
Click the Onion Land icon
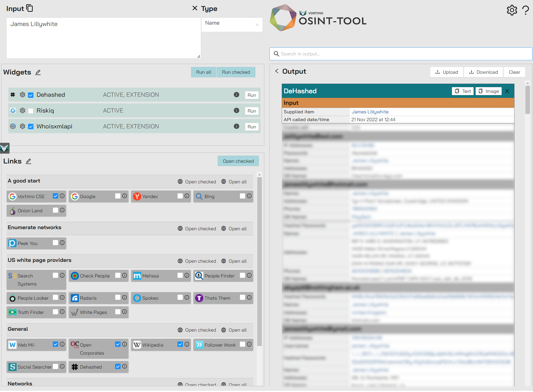point(12,211)
